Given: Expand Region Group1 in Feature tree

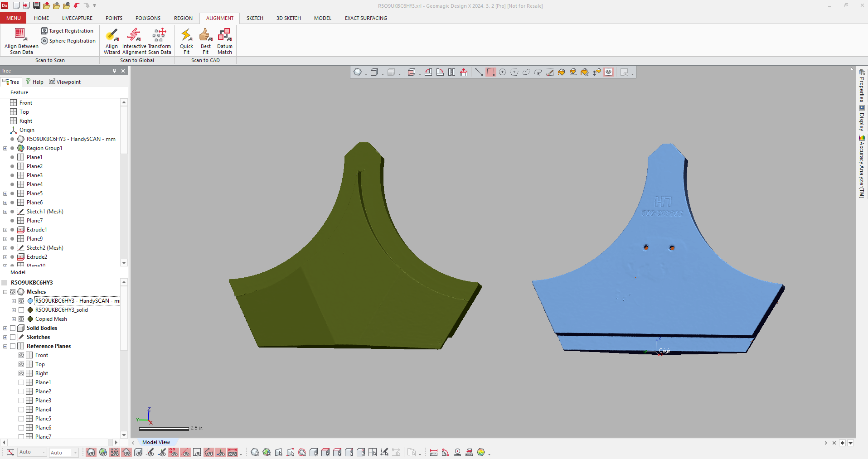Looking at the screenshot, I should pyautogui.click(x=5, y=148).
